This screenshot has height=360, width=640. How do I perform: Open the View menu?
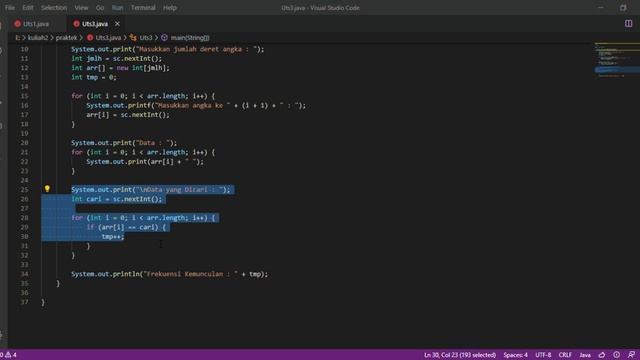pyautogui.click(x=81, y=8)
